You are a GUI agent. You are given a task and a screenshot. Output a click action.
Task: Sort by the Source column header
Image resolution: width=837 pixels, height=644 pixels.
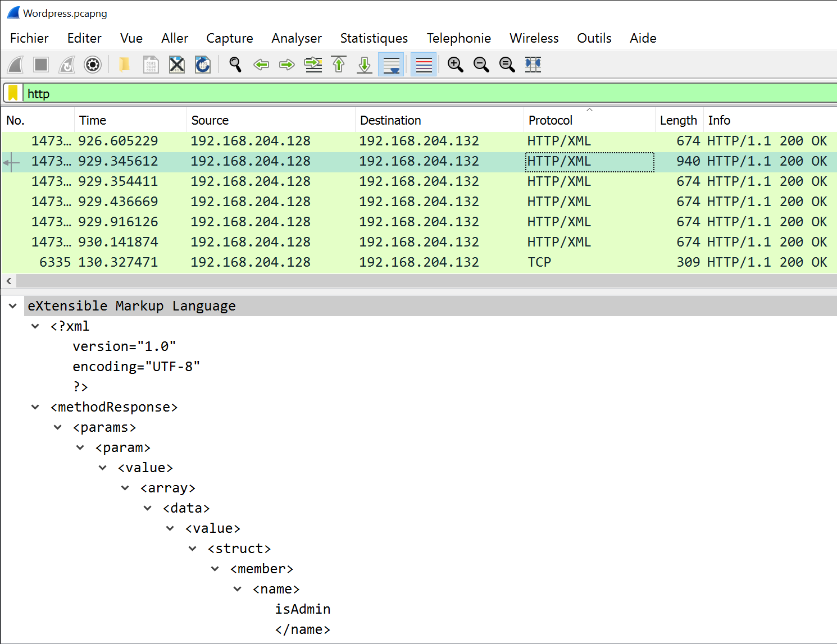pos(271,120)
